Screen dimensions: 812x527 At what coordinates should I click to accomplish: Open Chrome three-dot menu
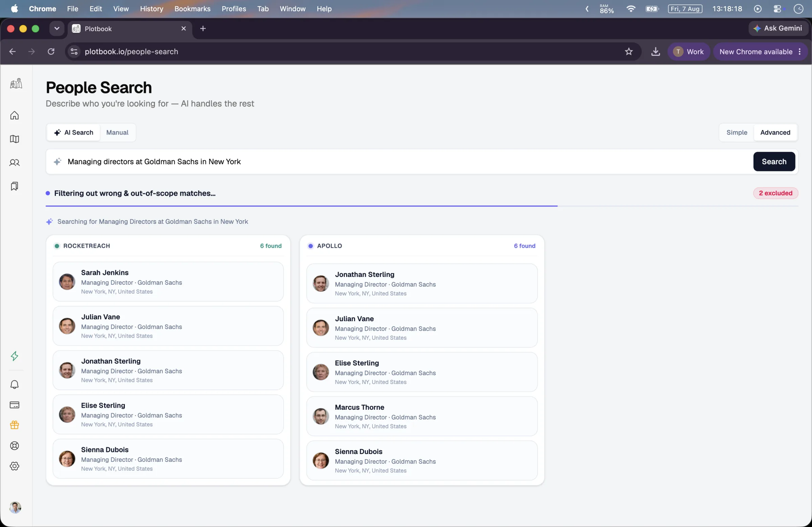800,51
